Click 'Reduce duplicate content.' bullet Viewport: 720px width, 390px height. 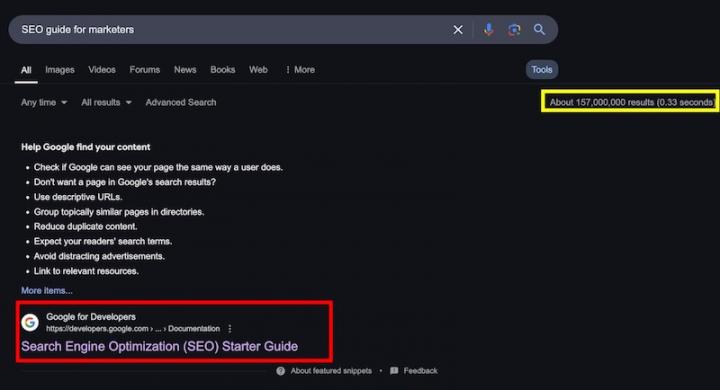pos(85,226)
